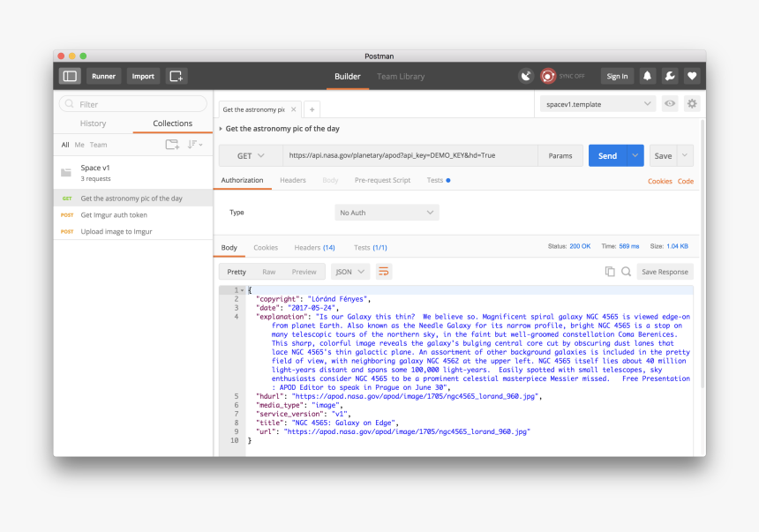Click the Save request button

click(663, 155)
